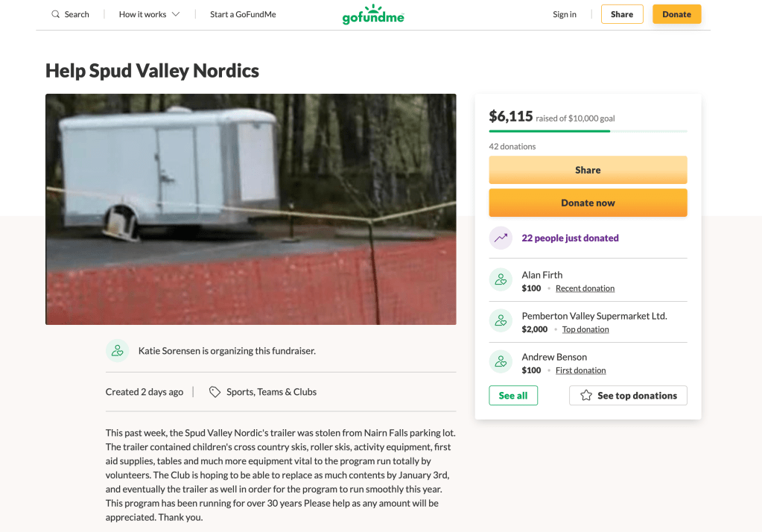The image size is (762, 532).
Task: Click Alan Firth's donor avatar icon
Action: (x=501, y=280)
